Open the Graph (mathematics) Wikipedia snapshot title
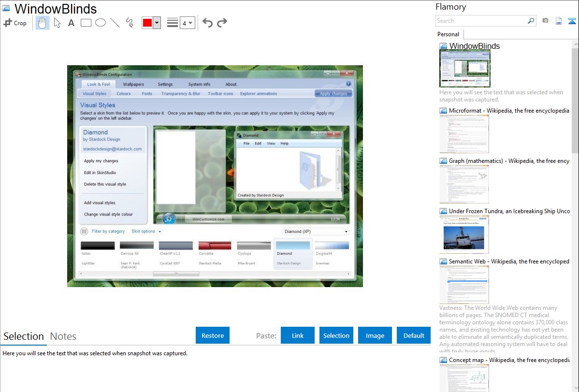 [509, 161]
